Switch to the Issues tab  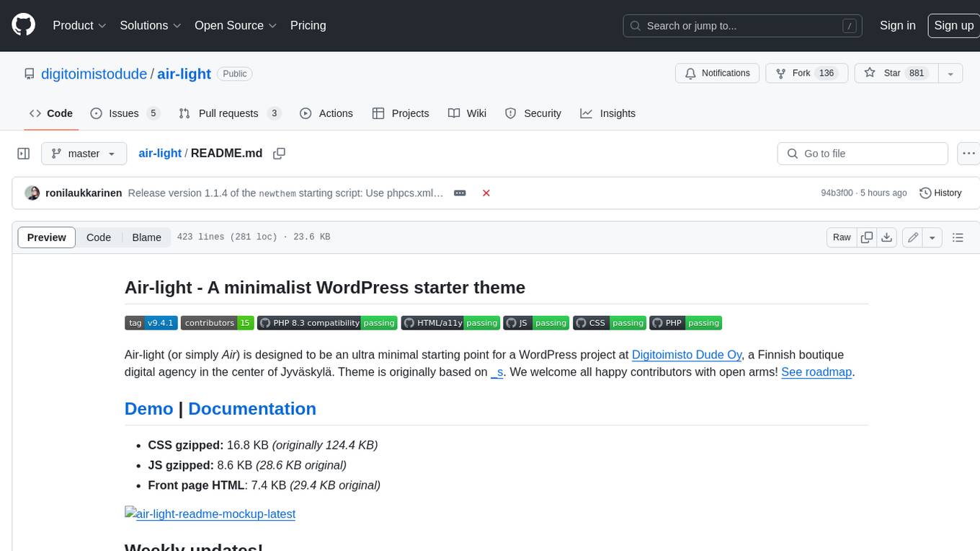[x=125, y=113]
